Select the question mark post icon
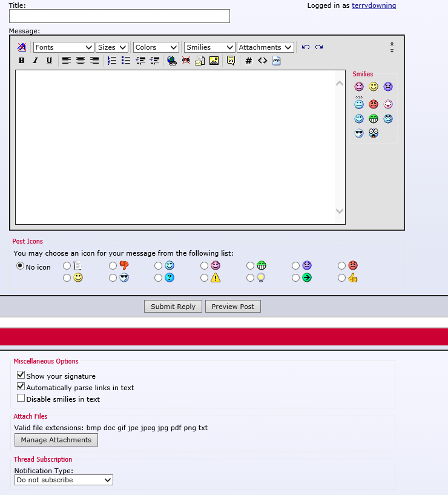The height and width of the screenshot is (495, 448). click(x=159, y=278)
